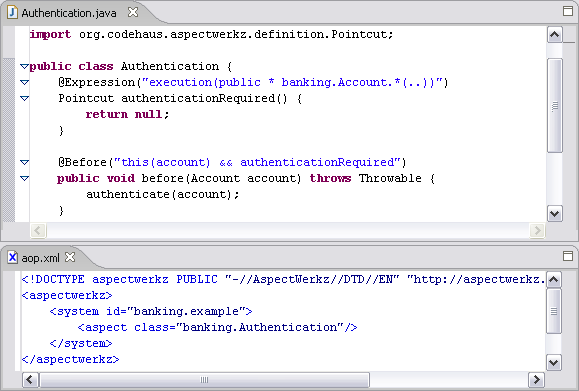Viewport: 579px width, 391px height.
Task: Collapse the public class Authentication marker
Action: tap(24, 66)
